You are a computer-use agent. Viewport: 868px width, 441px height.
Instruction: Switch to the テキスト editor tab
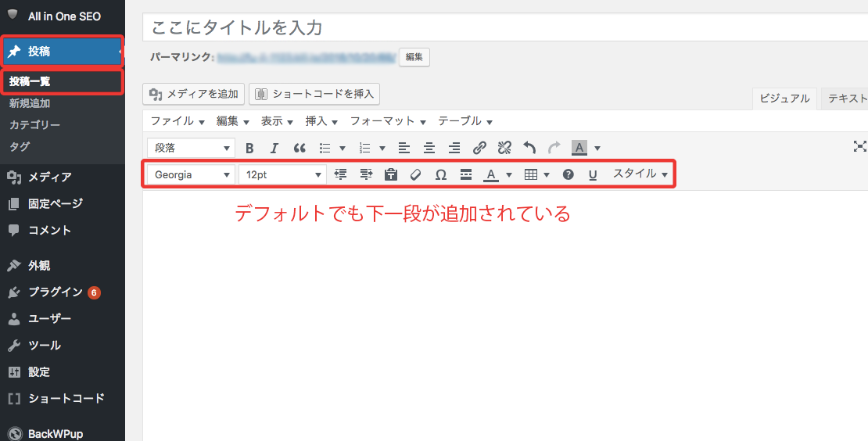coord(846,99)
